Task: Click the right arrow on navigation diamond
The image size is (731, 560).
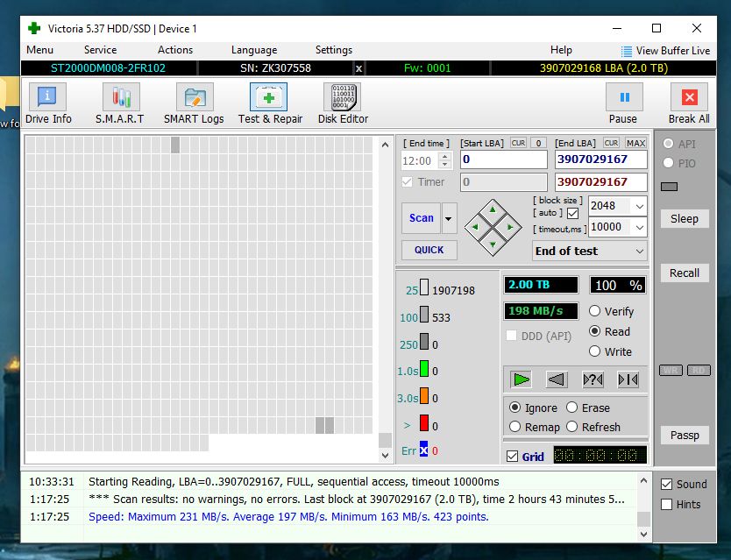Action: pyautogui.click(x=510, y=227)
